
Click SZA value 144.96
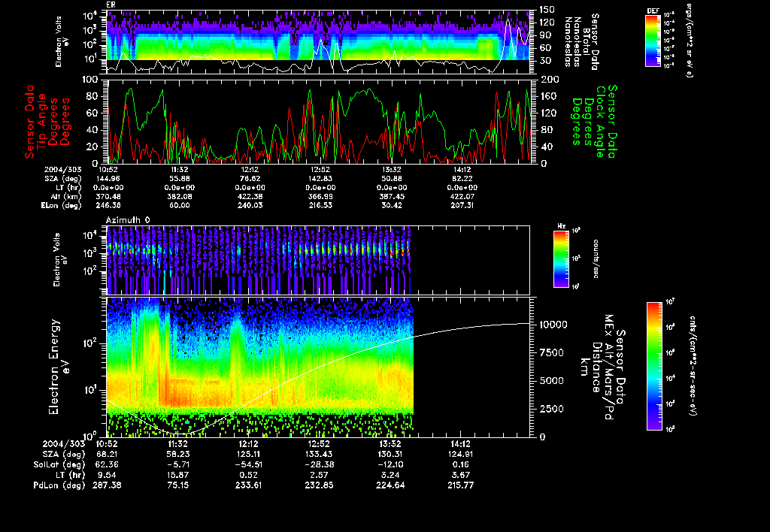[109, 179]
